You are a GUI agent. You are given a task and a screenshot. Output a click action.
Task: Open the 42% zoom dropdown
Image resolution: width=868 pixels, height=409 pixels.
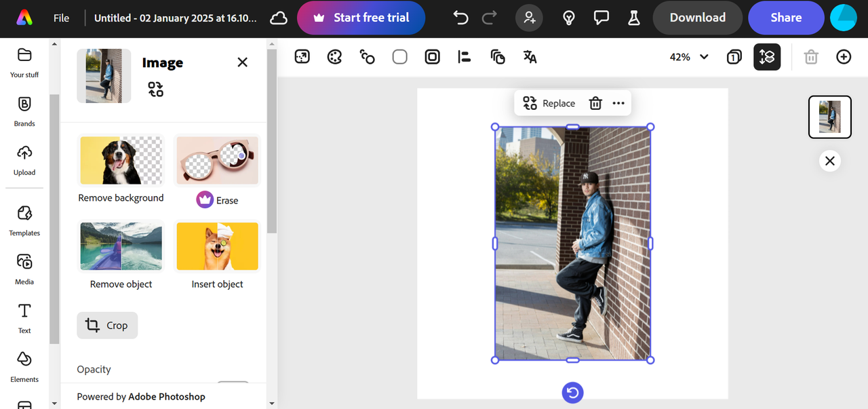(x=689, y=57)
